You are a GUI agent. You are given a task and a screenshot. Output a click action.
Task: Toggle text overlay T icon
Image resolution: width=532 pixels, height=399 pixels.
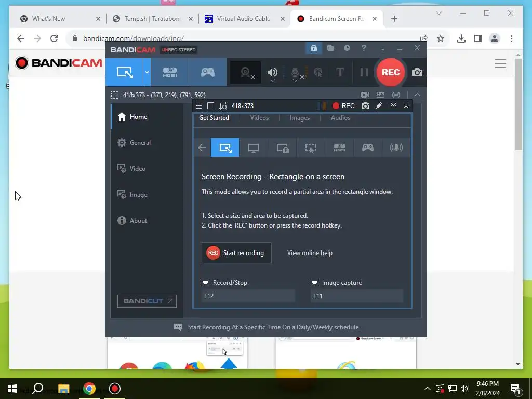pos(340,72)
